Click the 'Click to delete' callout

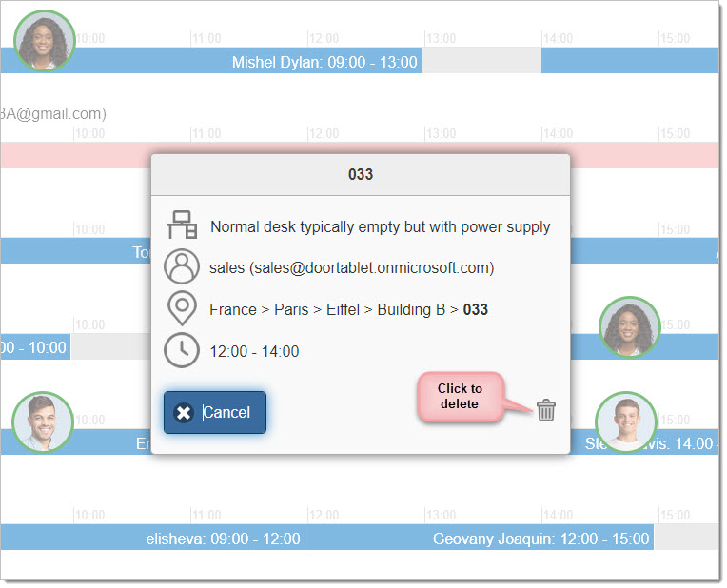(460, 397)
